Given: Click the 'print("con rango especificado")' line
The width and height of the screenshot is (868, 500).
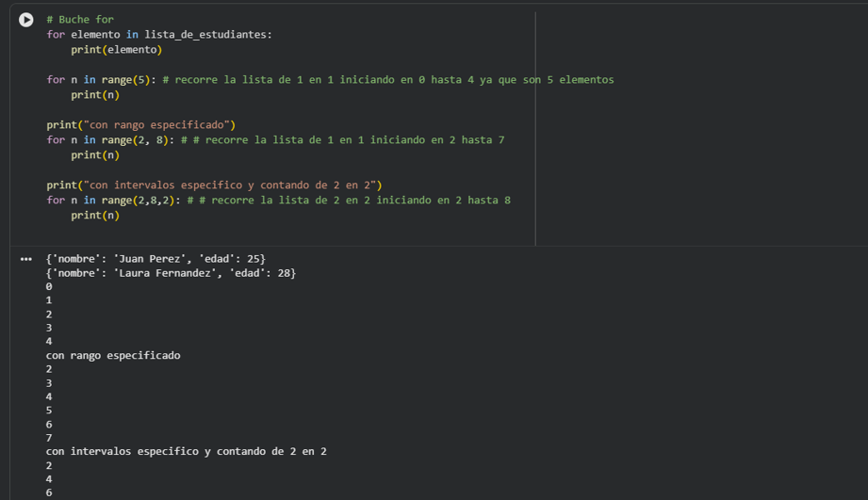Looking at the screenshot, I should [141, 125].
